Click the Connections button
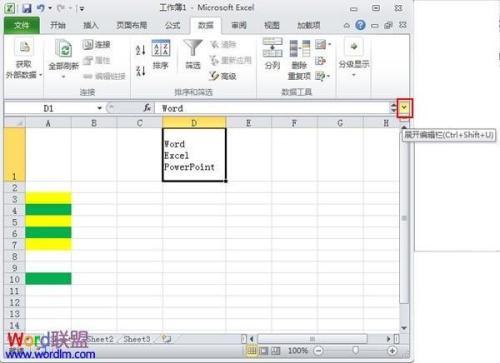500x363 pixels. [96, 44]
